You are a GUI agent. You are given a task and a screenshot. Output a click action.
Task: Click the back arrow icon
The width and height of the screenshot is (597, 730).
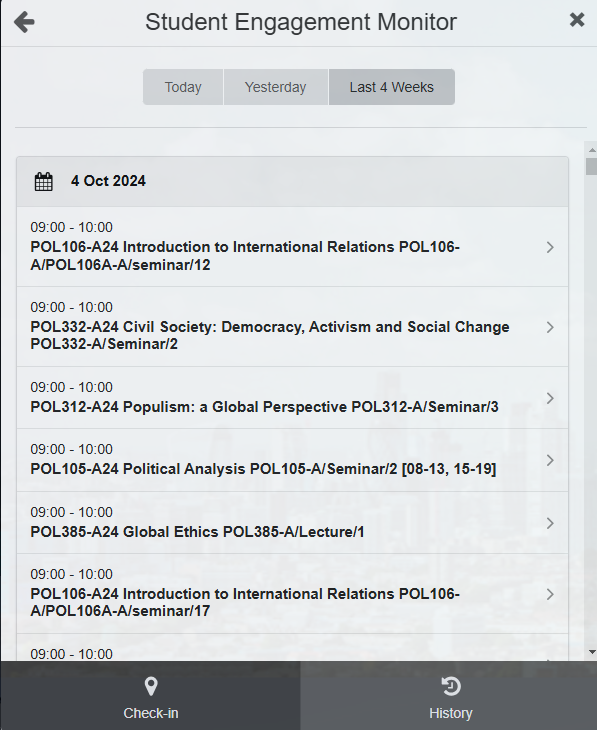click(24, 22)
